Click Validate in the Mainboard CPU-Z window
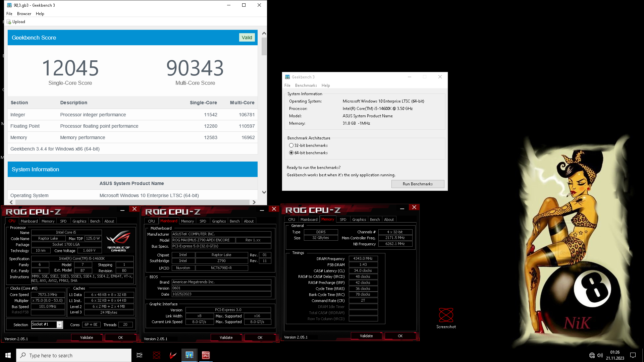The width and height of the screenshot is (644, 362). pos(226,338)
